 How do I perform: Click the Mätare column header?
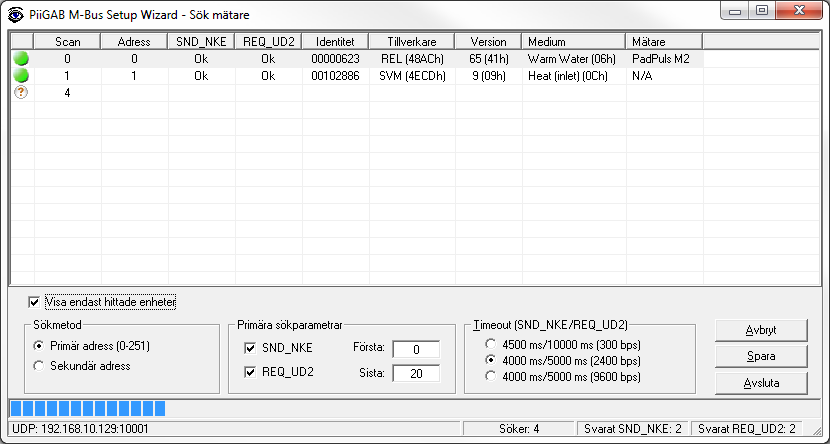(664, 41)
